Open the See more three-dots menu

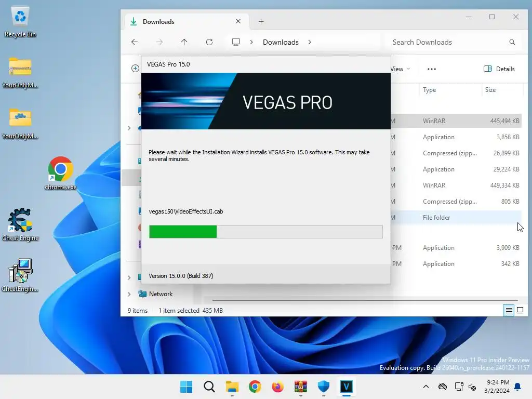pos(432,69)
